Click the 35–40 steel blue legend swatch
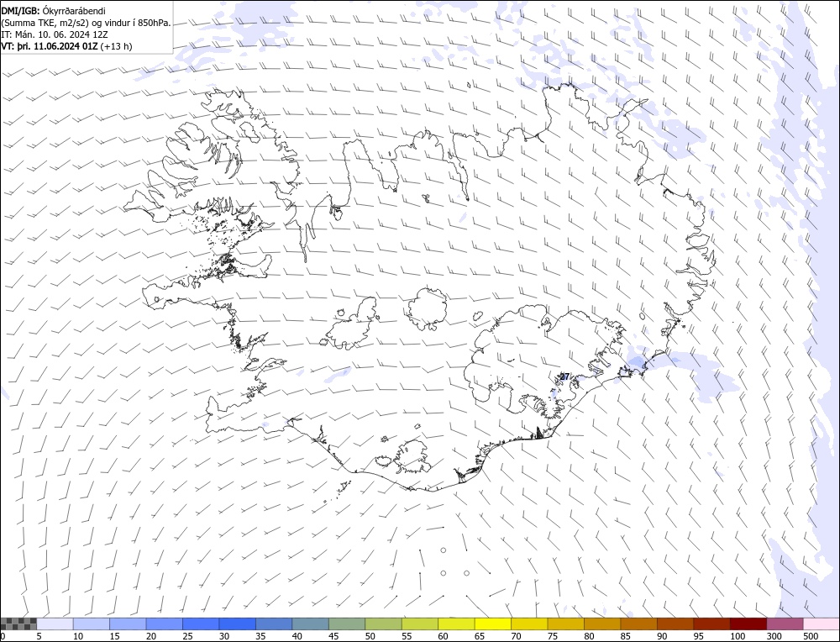This screenshot has width=840, height=642. coord(274,624)
